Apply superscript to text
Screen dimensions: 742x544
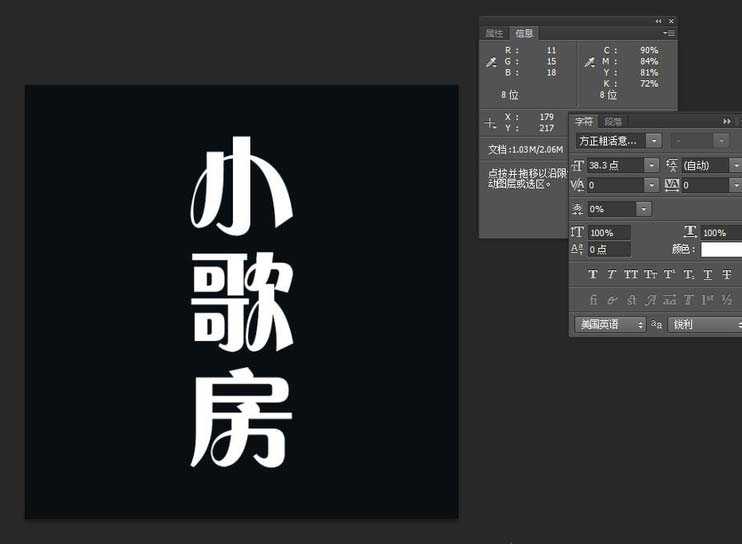[669, 275]
